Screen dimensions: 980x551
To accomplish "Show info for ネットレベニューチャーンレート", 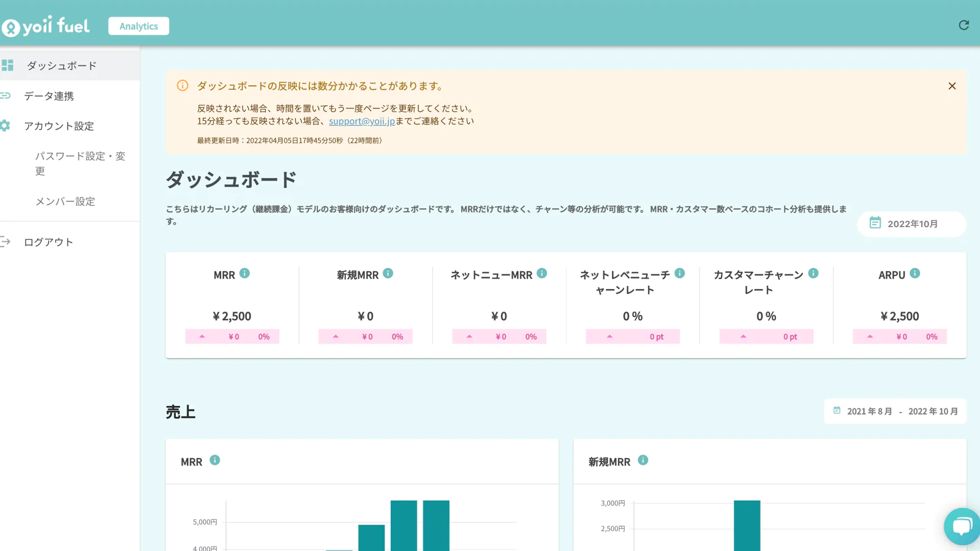I will pos(679,274).
